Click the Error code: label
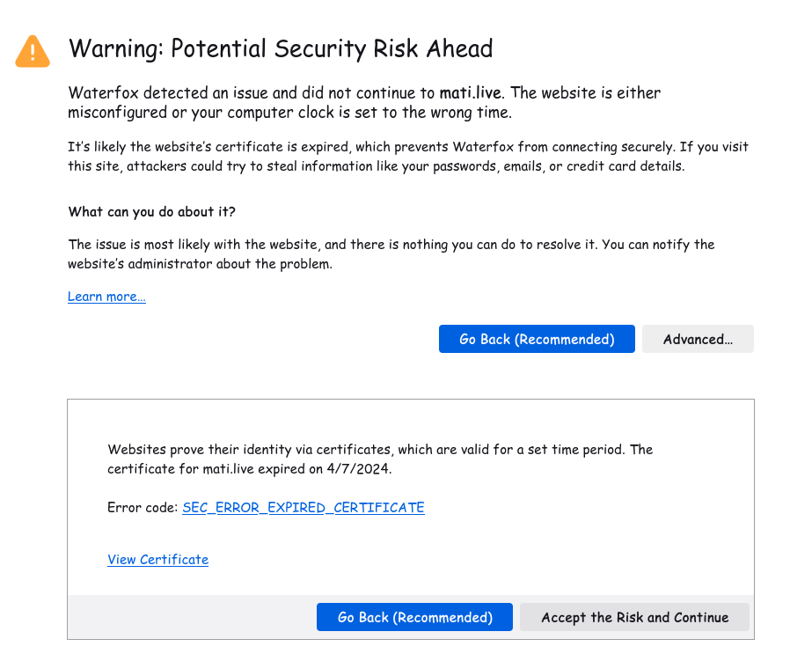This screenshot has width=812, height=661. coord(143,507)
